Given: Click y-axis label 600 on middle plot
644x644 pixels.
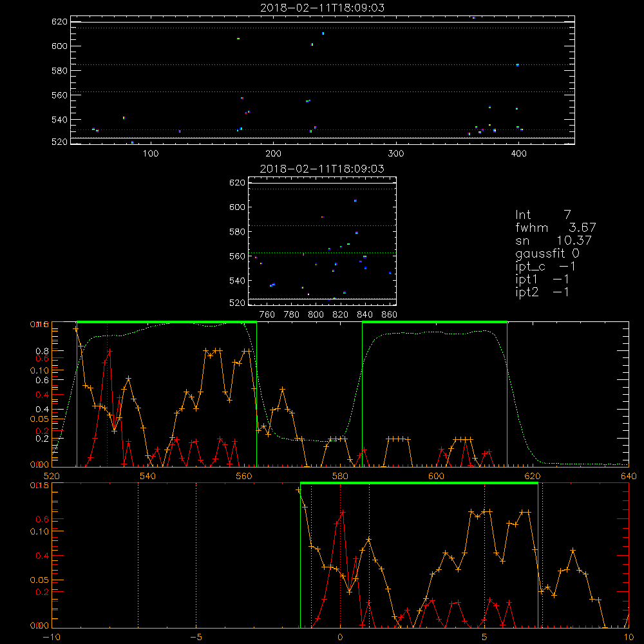Looking at the screenshot, I should click(x=237, y=207).
